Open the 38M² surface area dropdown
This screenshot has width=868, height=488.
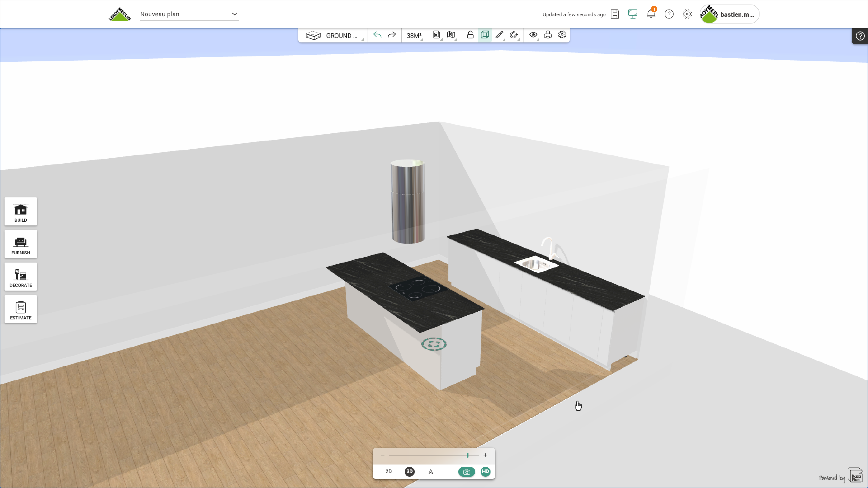[414, 36]
